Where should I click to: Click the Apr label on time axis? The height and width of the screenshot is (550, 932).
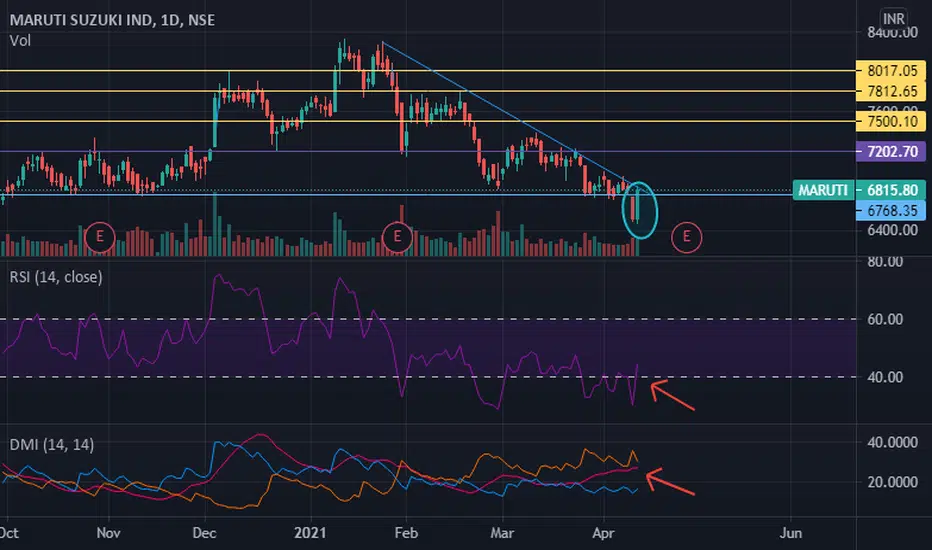603,533
